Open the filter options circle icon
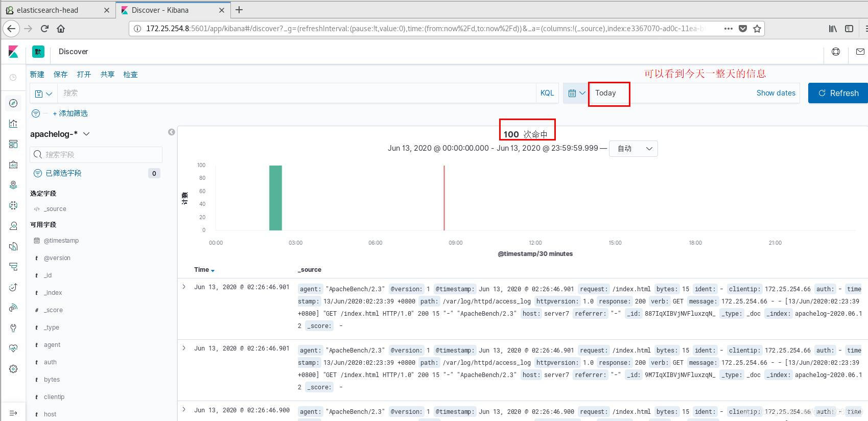This screenshot has height=421, width=868. [x=36, y=113]
